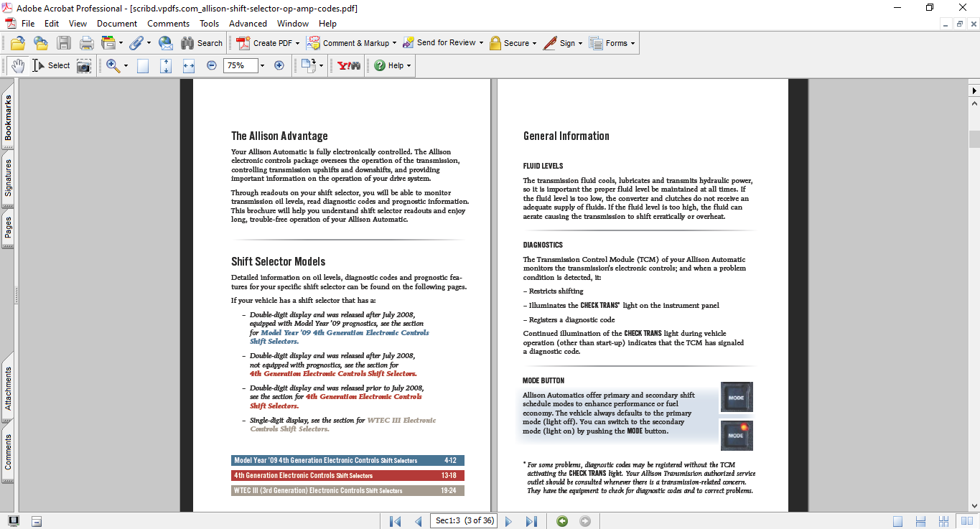The width and height of the screenshot is (980, 529).
Task: Click the Print icon in toolbar
Action: pyautogui.click(x=86, y=43)
